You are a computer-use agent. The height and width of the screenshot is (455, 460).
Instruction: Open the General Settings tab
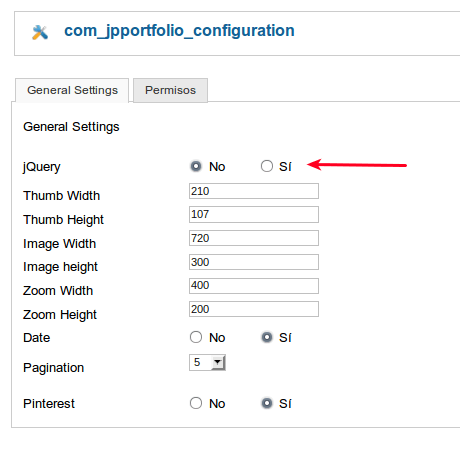[x=72, y=90]
